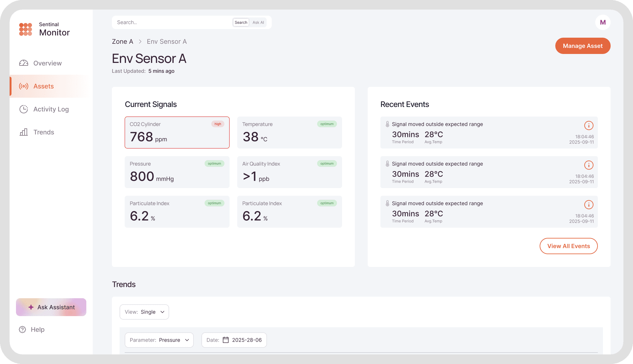The width and height of the screenshot is (633, 364).
Task: Click the Activity Log clock icon
Action: click(24, 109)
